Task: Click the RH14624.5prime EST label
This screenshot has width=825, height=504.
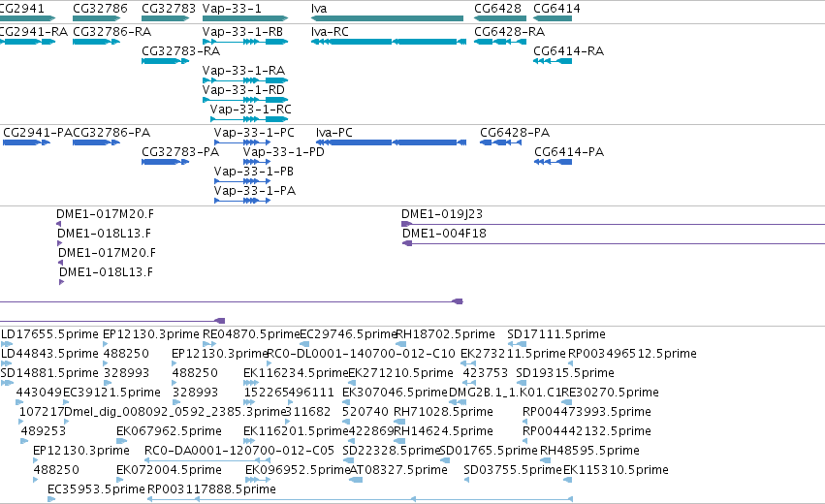Action: 444,431
